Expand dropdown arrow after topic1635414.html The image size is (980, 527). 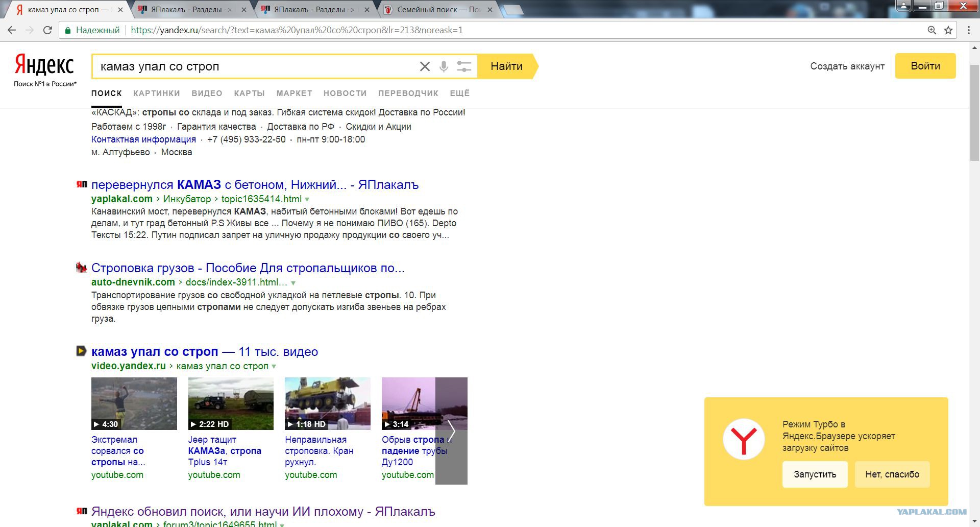coord(307,199)
